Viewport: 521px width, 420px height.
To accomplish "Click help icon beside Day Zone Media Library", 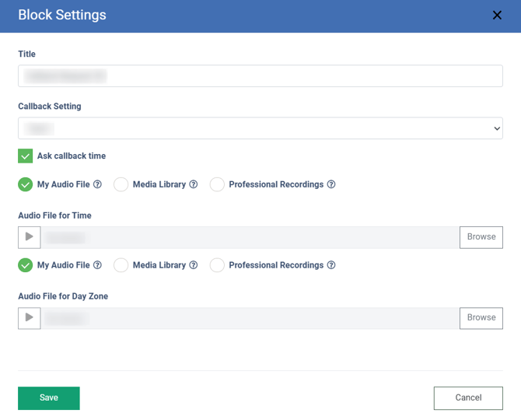I will (194, 265).
